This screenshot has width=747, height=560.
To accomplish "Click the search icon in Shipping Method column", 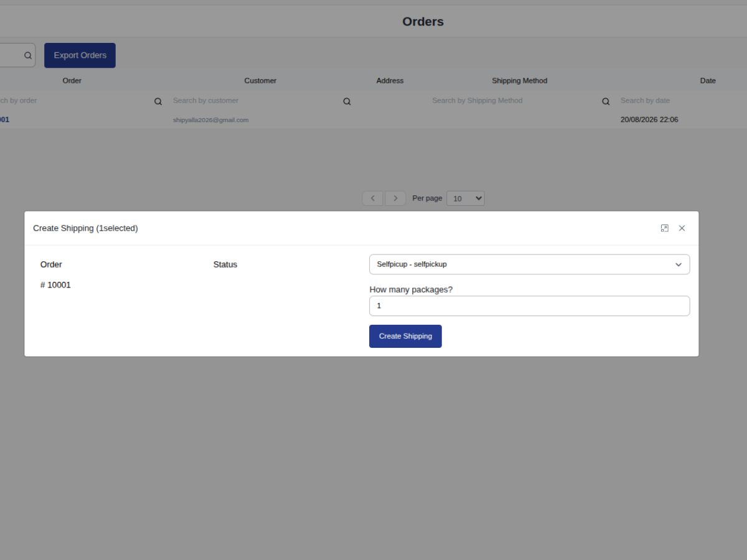I will point(606,101).
